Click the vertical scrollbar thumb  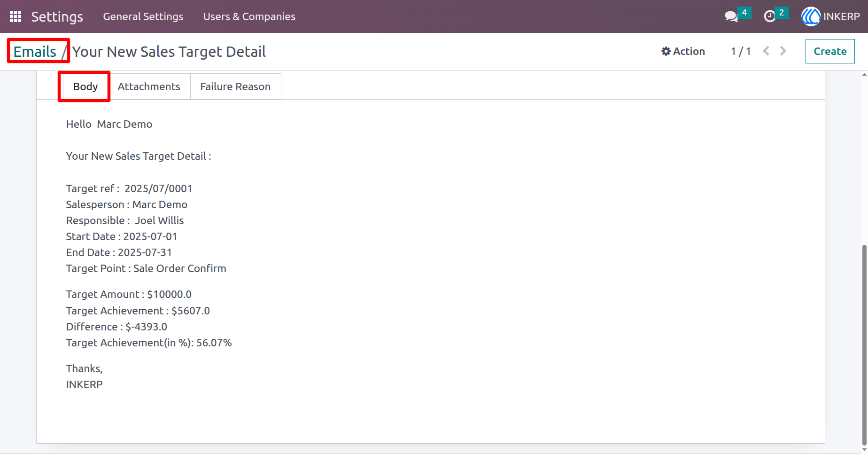click(x=864, y=345)
